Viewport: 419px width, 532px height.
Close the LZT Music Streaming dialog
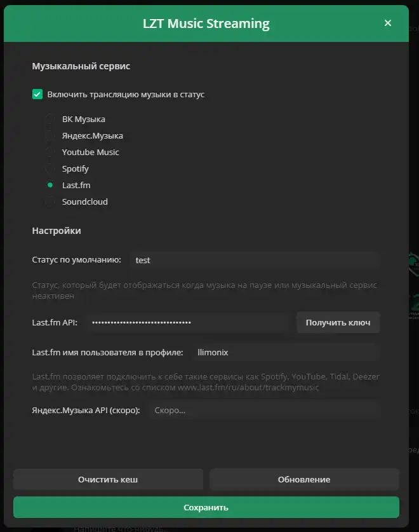point(388,24)
